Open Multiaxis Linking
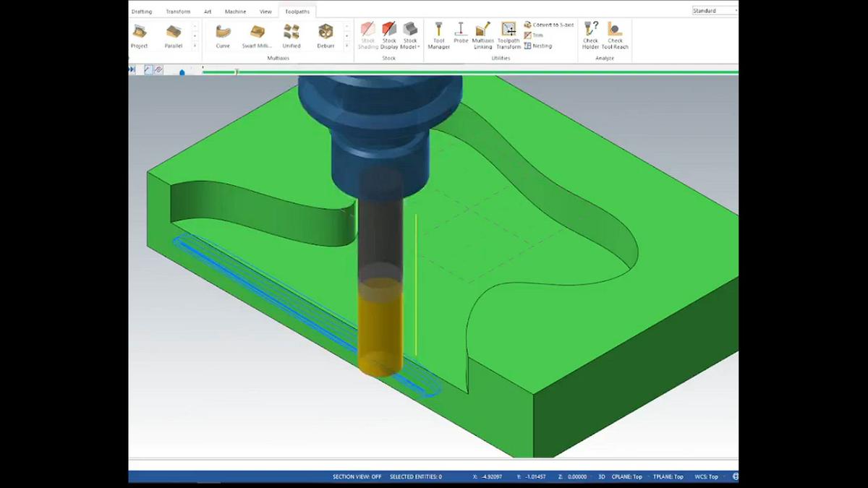Viewport: 868px width, 488px height. point(482,36)
